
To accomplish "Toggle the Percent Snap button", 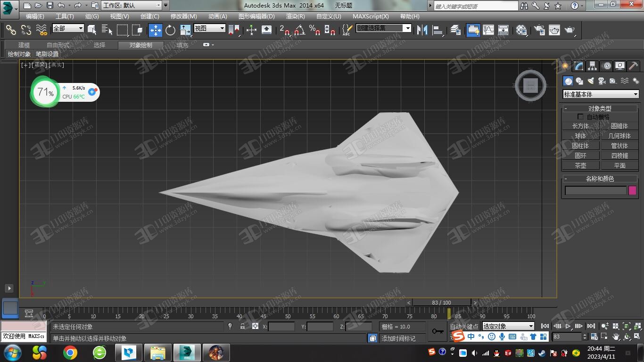I will click(x=314, y=30).
